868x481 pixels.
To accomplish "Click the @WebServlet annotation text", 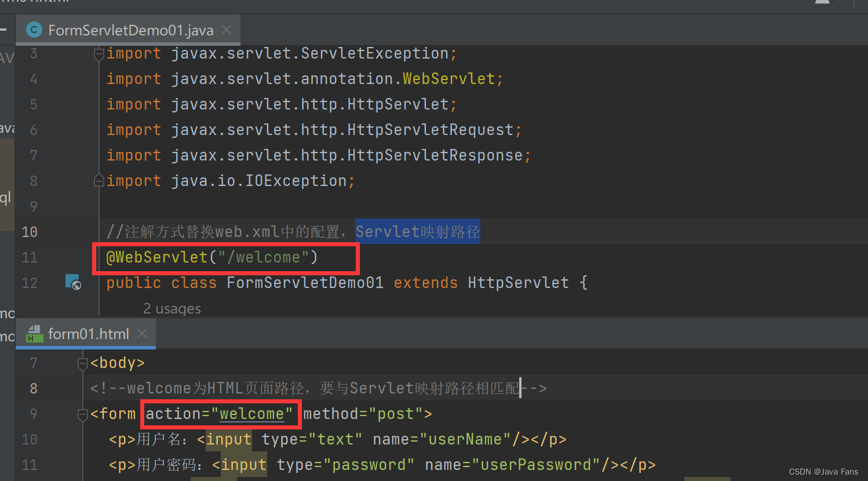I will coord(157,257).
